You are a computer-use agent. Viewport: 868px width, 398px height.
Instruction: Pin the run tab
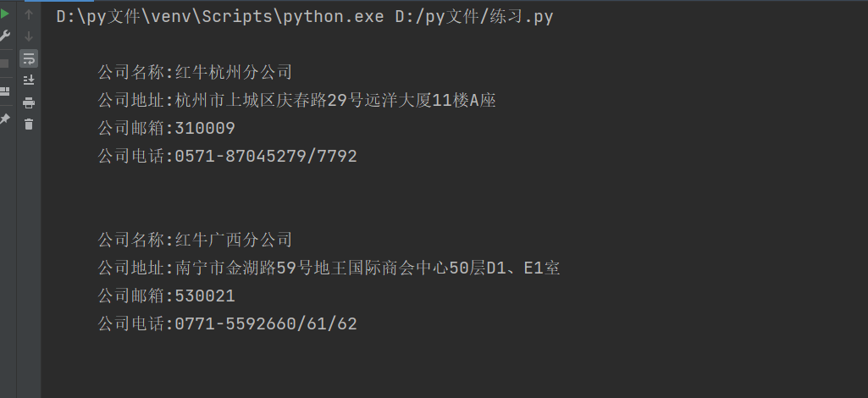(4, 119)
